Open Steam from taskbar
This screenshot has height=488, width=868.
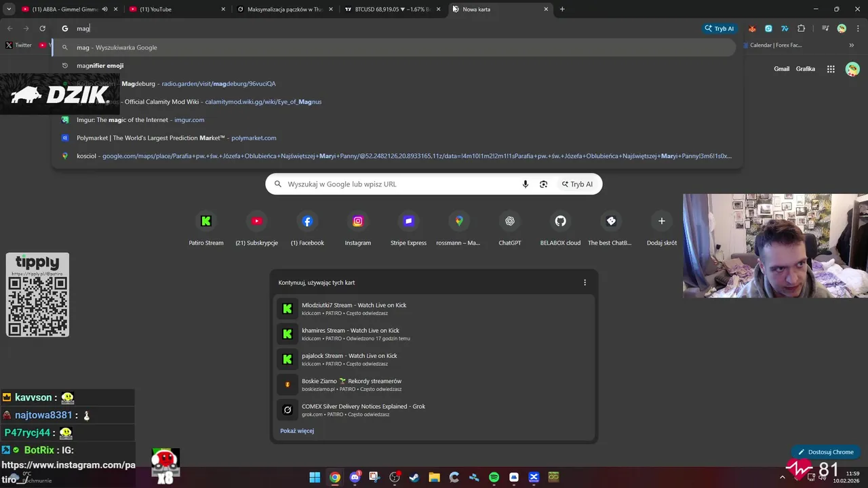(414, 477)
